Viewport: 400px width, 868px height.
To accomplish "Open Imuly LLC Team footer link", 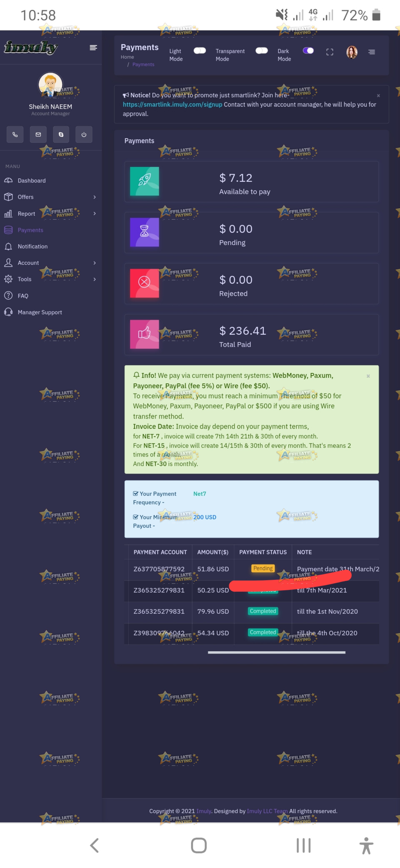I will (x=267, y=811).
